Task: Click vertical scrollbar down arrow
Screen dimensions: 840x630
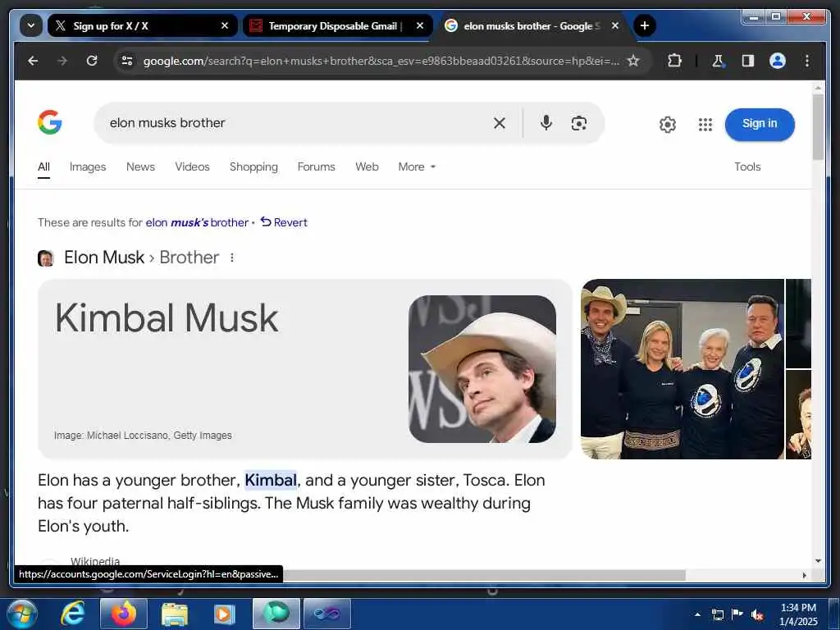Action: (818, 561)
